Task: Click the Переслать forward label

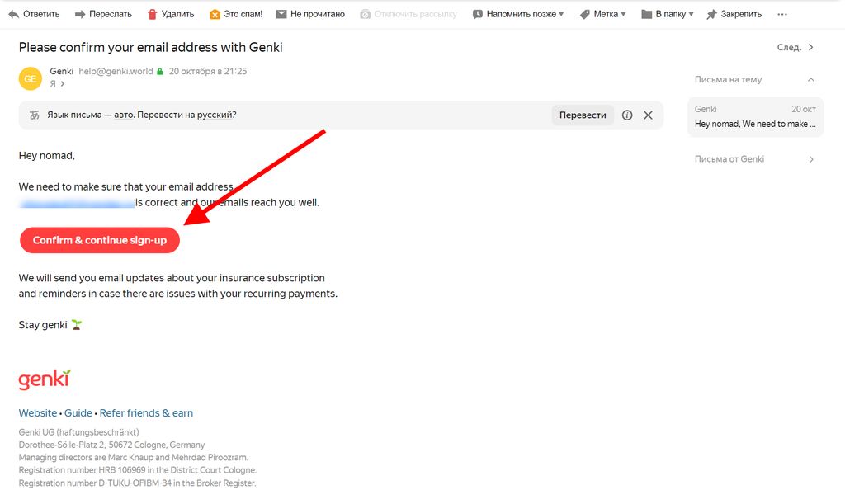Action: click(x=111, y=14)
